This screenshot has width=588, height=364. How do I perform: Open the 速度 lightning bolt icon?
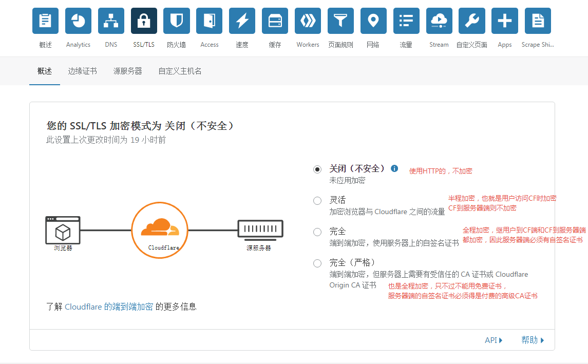click(x=242, y=21)
